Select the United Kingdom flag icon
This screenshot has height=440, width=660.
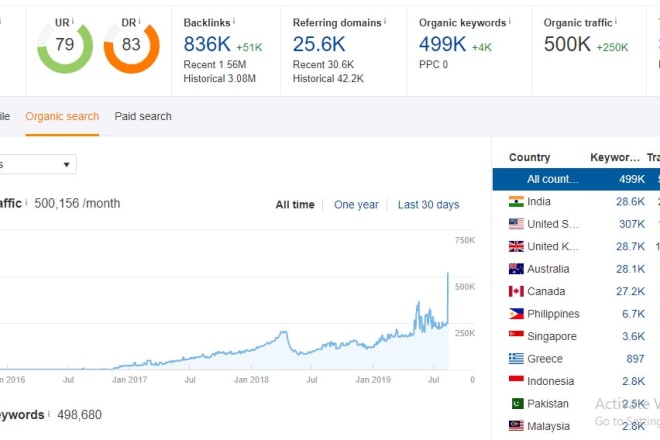pos(516,246)
